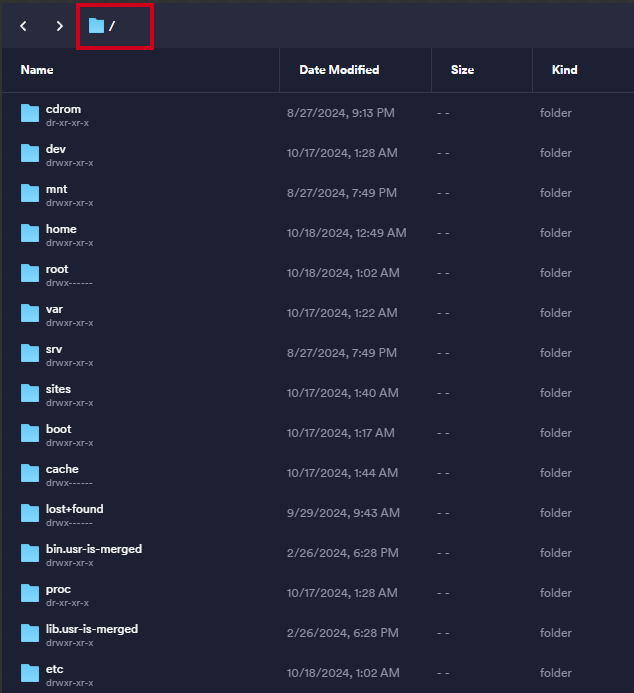
Task: Sort by Kind column header
Action: coord(564,70)
